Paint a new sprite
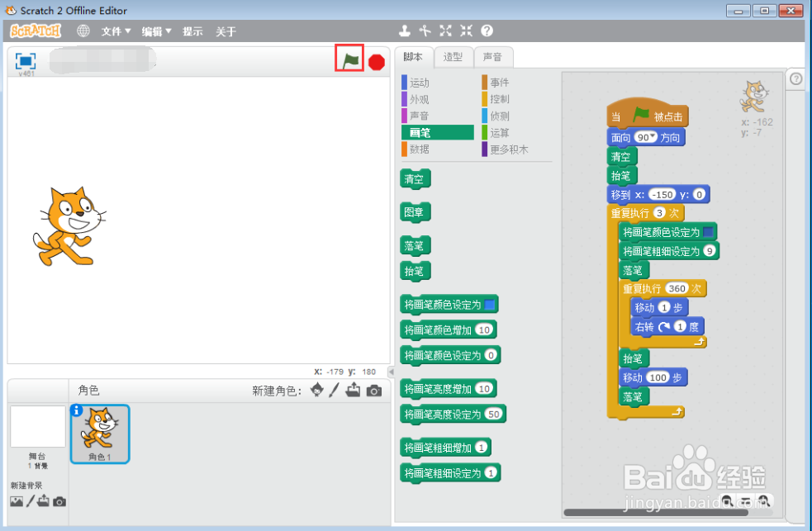Image resolution: width=812 pixels, height=531 pixels. click(334, 390)
